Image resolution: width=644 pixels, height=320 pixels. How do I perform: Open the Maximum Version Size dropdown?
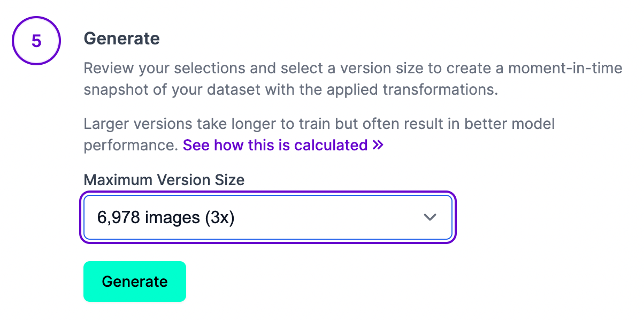(267, 217)
